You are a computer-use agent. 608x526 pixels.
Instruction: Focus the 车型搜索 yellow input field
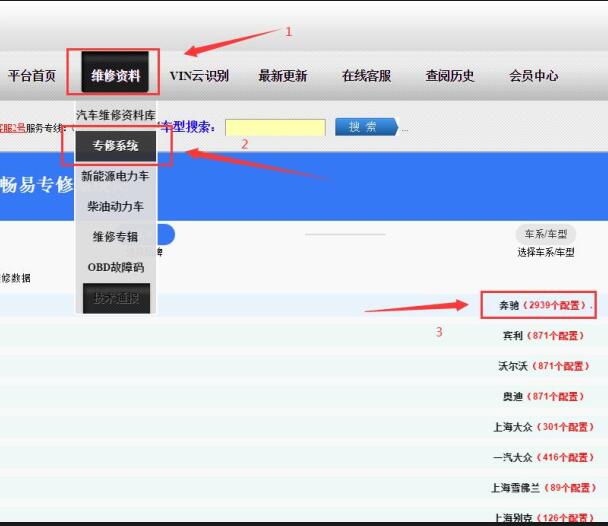click(275, 127)
